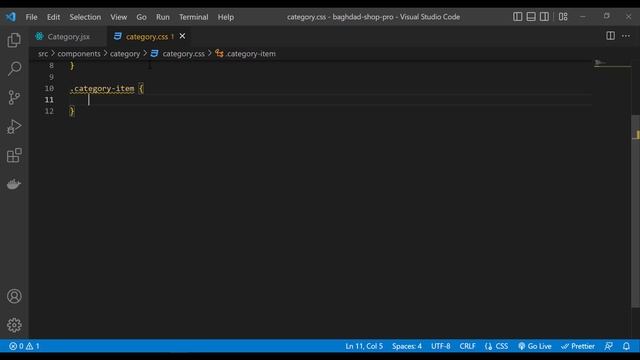This screenshot has height=360, width=640.
Task: Open the Extensions view
Action: tap(14, 156)
